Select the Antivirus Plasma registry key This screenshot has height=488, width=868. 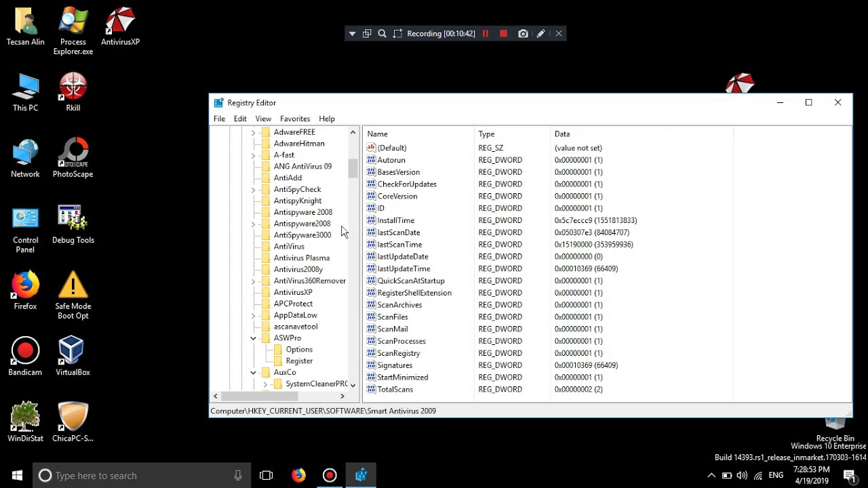coord(302,258)
